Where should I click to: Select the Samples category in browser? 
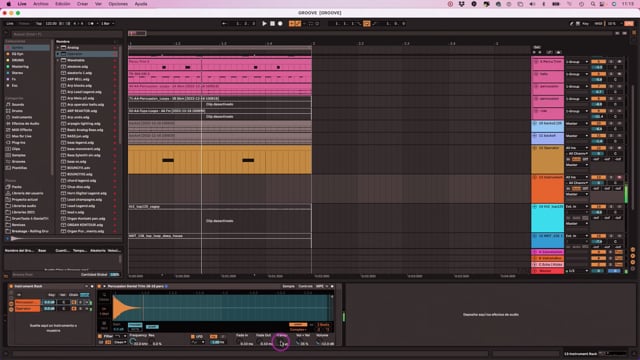(x=18, y=155)
